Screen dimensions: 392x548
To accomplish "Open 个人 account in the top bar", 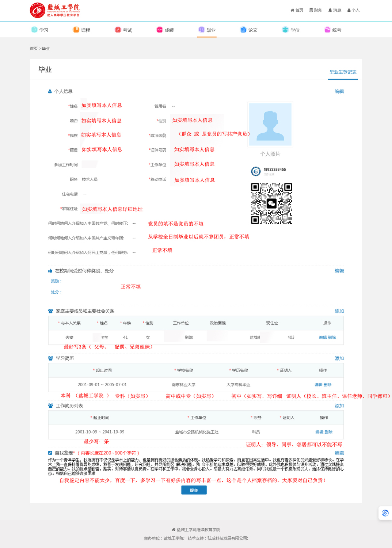I will [353, 10].
